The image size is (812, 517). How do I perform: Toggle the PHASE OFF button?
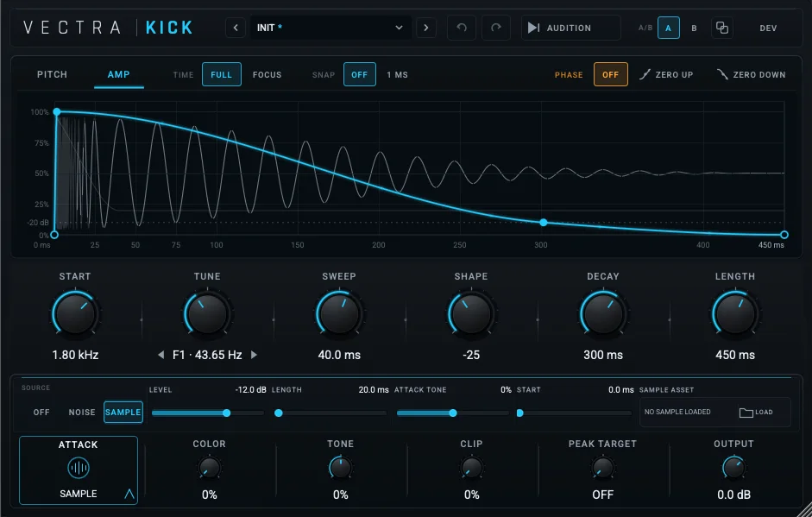611,74
